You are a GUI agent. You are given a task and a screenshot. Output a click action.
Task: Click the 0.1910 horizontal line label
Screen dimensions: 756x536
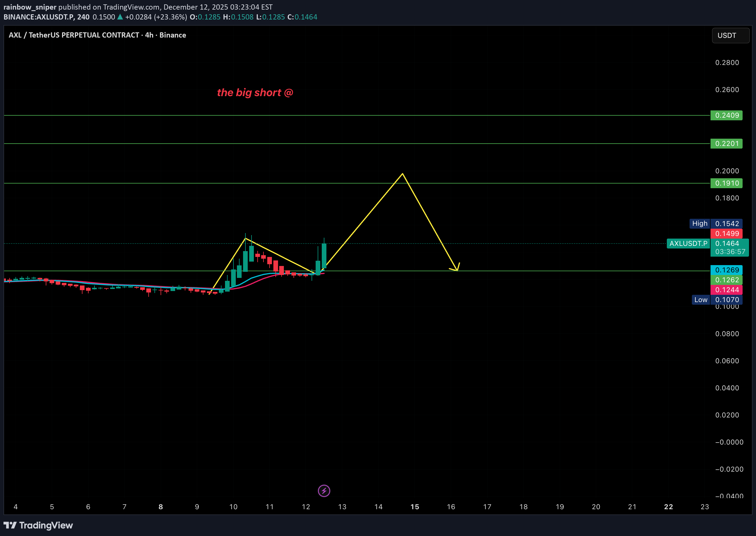(726, 183)
